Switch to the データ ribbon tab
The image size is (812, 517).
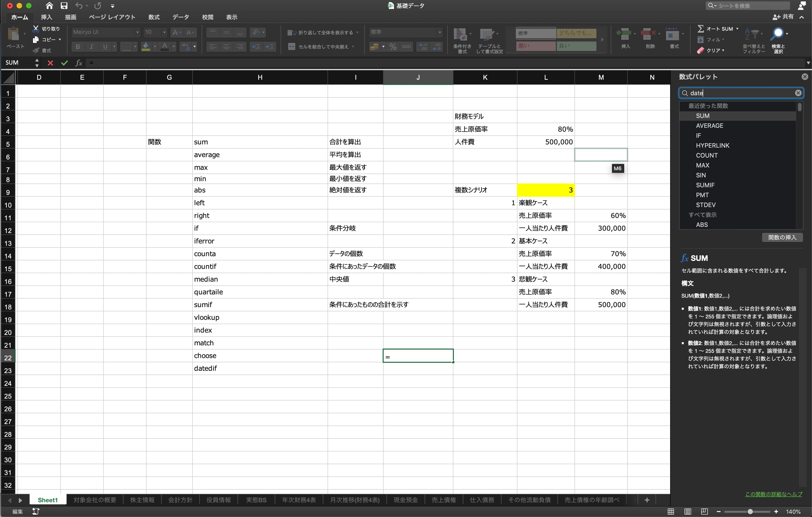coord(181,17)
